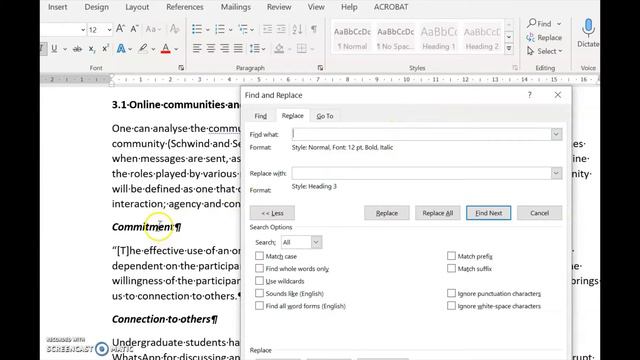This screenshot has height=360, width=640.
Task: Open the Paragraph dialog launcher
Action: (x=320, y=68)
